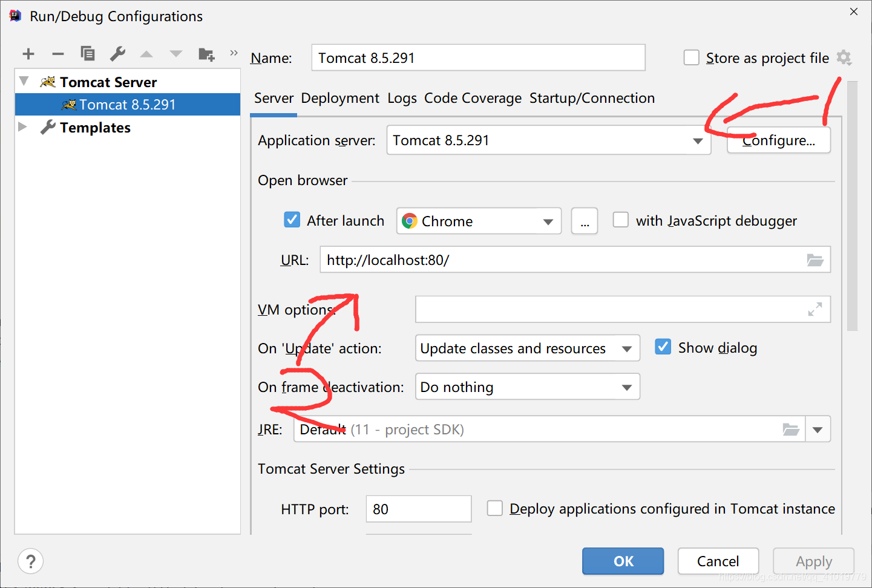Expand VM options field editor
The width and height of the screenshot is (872, 588).
pos(815,309)
